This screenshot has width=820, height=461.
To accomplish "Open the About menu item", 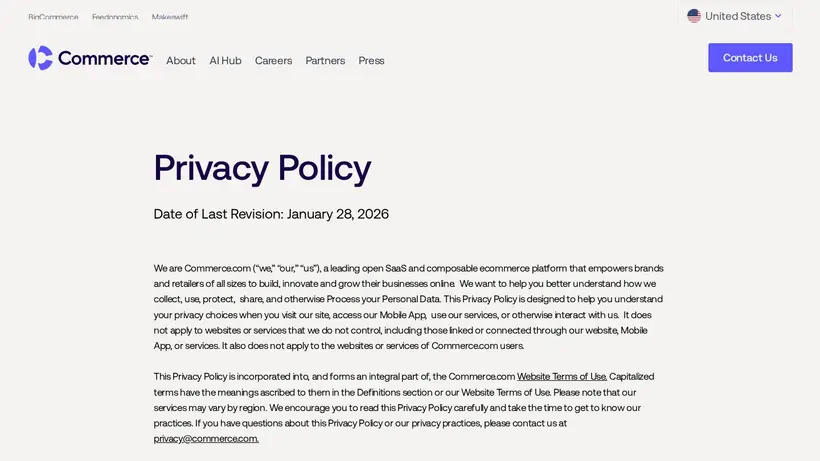I will [x=181, y=61].
